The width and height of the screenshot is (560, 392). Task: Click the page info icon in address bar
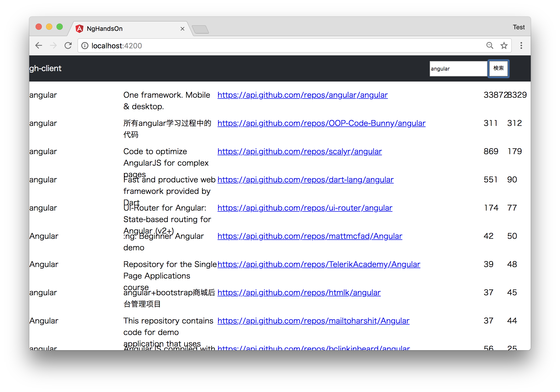pos(85,46)
